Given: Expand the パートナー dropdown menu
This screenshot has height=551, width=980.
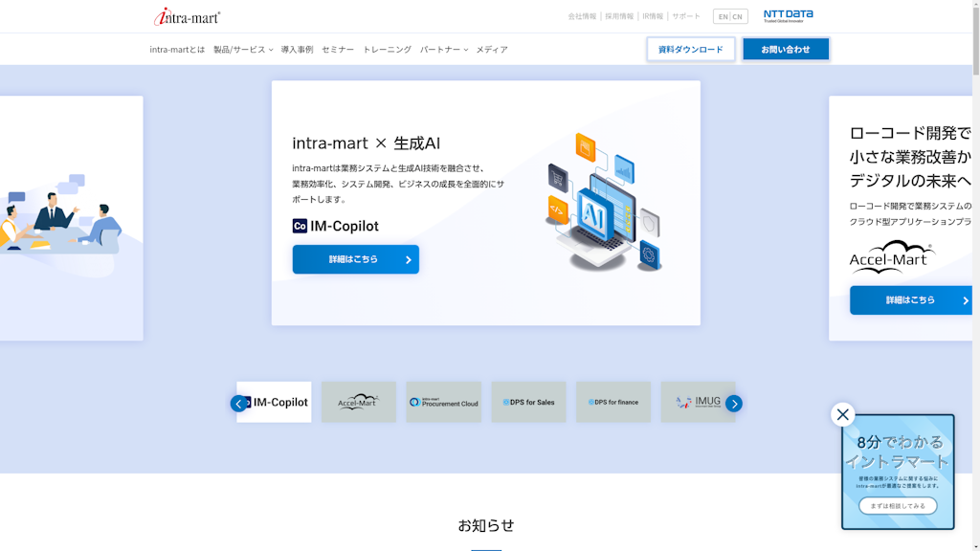Looking at the screenshot, I should 443,50.
